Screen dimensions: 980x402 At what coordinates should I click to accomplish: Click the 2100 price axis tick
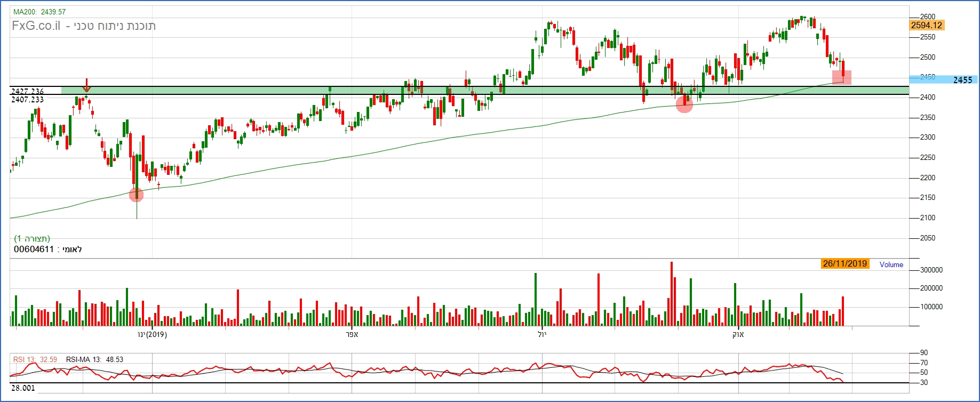pos(928,218)
